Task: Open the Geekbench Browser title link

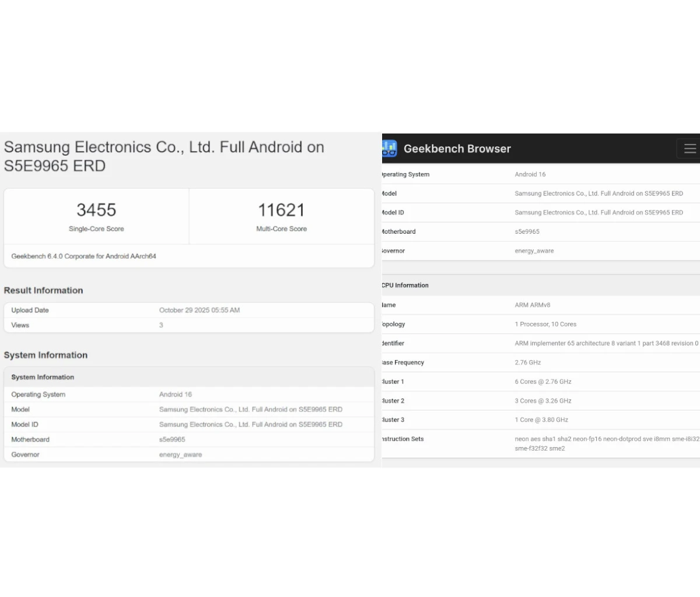Action: [x=457, y=149]
